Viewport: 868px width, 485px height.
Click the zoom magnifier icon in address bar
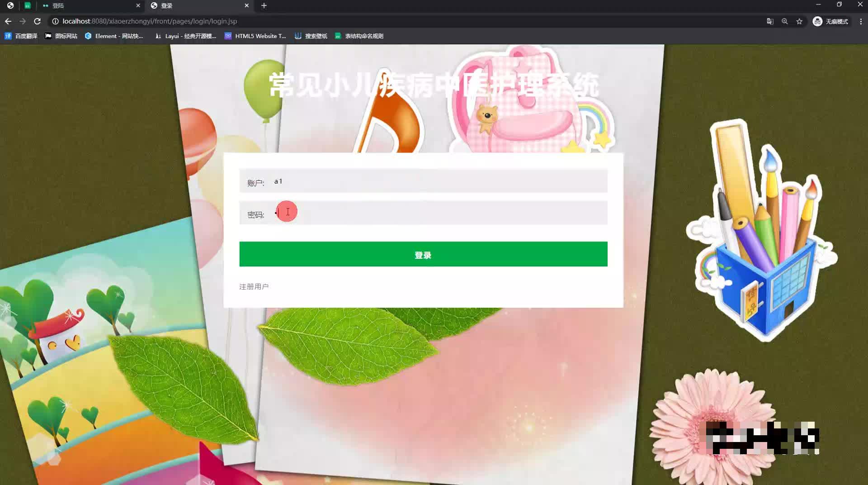785,21
